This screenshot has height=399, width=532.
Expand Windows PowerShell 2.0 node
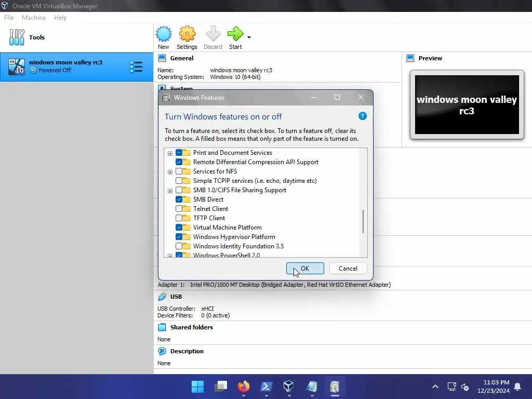tap(170, 256)
